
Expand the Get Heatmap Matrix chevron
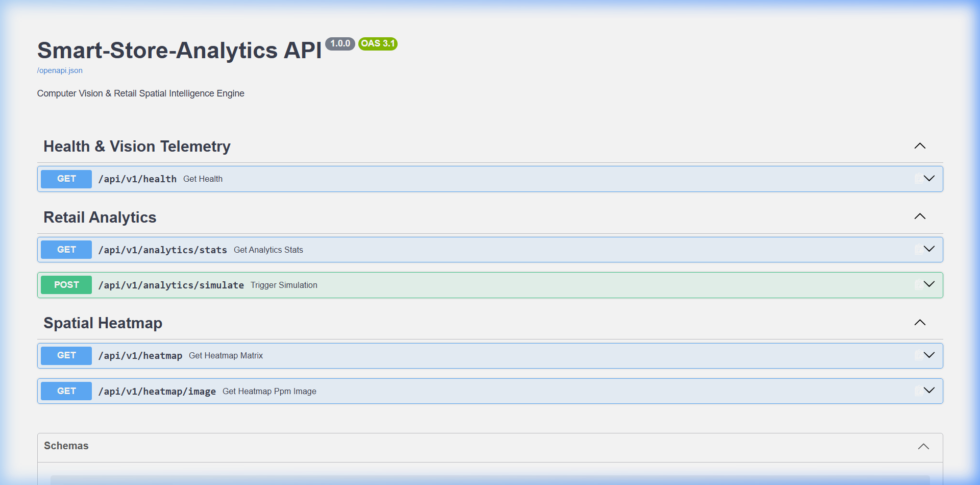[x=929, y=355]
